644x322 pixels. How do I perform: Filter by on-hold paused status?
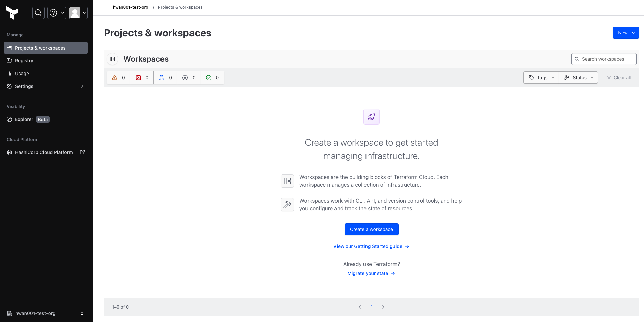[x=189, y=78]
